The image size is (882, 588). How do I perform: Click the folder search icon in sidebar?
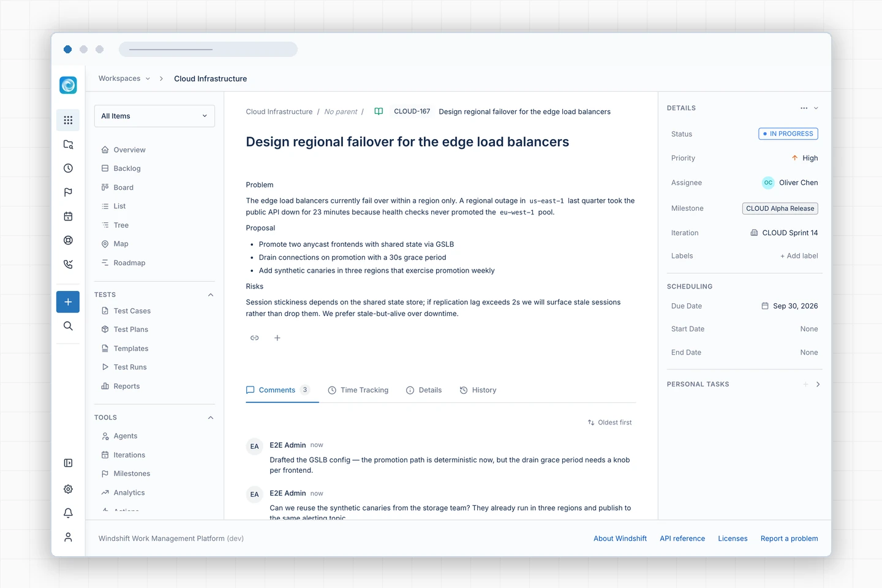click(68, 145)
